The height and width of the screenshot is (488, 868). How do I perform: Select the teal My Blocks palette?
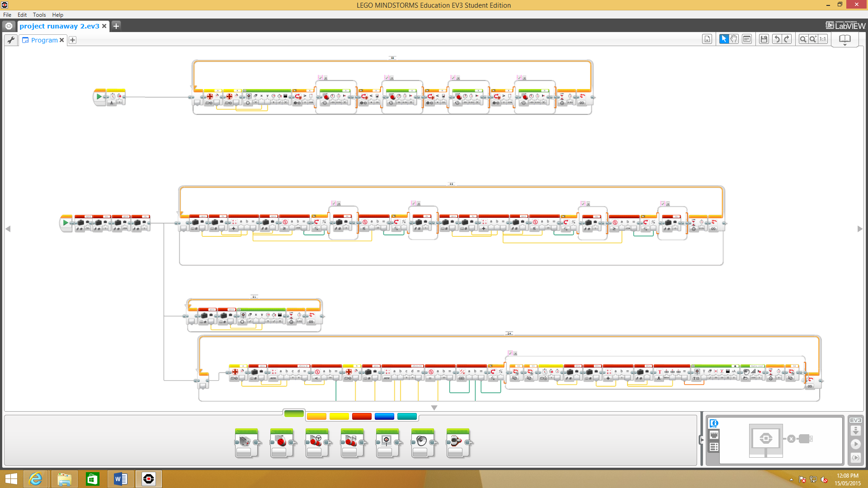[x=407, y=416]
